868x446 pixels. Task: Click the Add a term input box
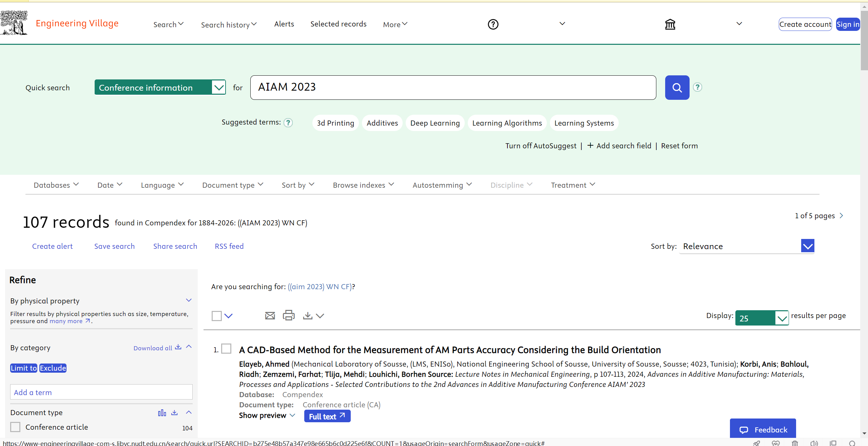pyautogui.click(x=101, y=392)
